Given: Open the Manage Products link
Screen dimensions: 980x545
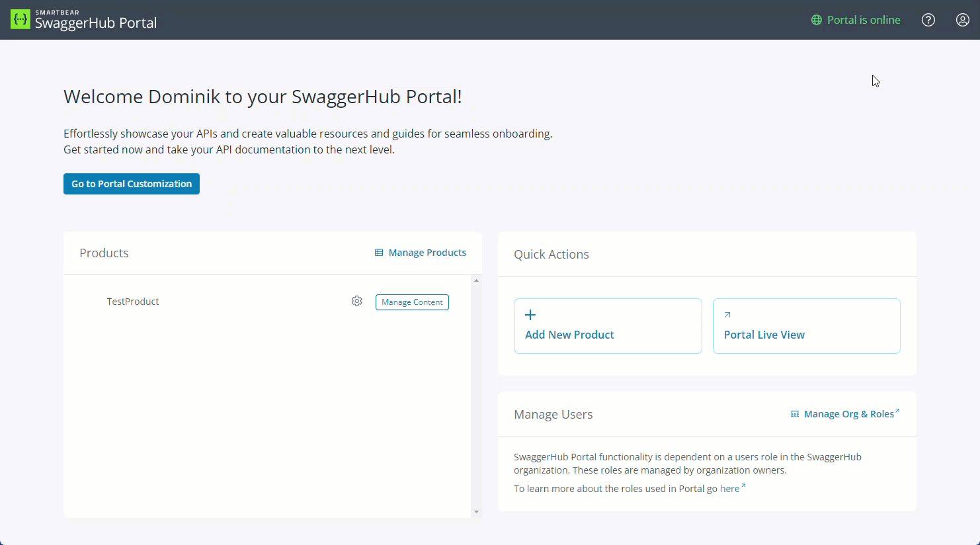Looking at the screenshot, I should click(x=428, y=252).
